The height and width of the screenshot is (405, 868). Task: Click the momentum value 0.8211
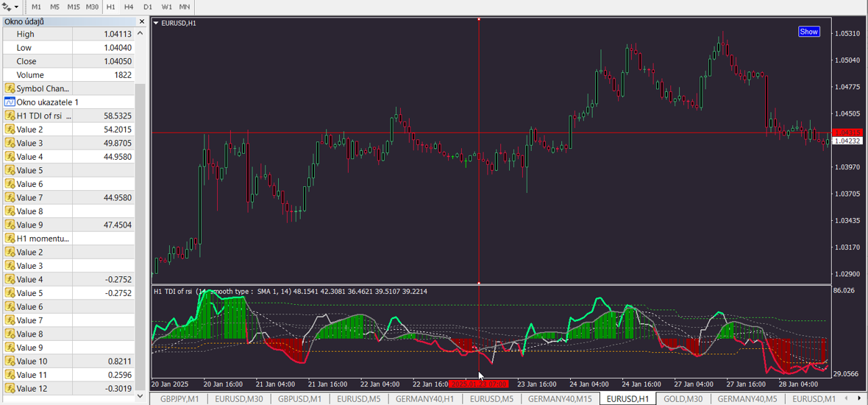coord(120,362)
